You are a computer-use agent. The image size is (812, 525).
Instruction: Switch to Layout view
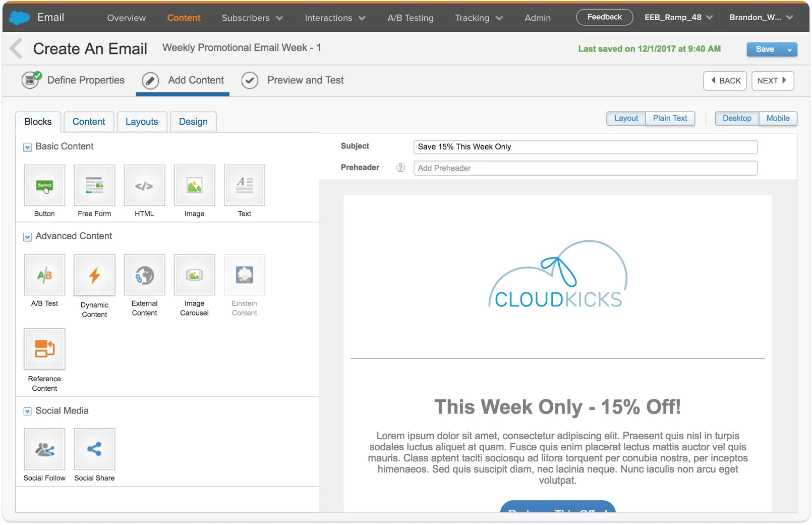point(626,118)
